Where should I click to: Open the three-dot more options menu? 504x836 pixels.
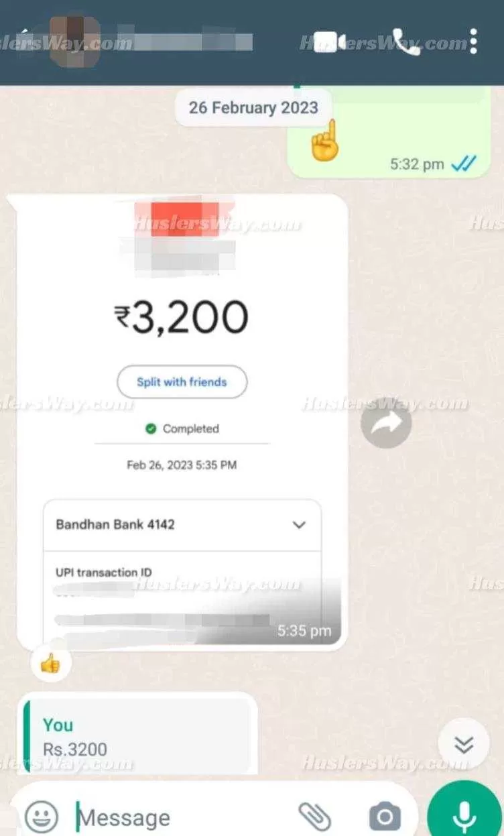473,42
